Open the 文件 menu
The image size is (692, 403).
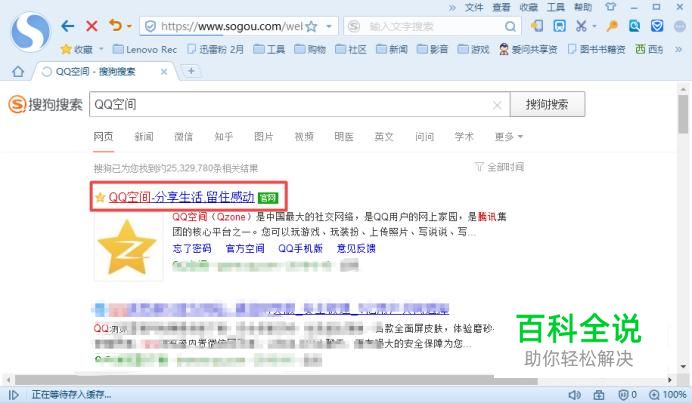click(474, 7)
